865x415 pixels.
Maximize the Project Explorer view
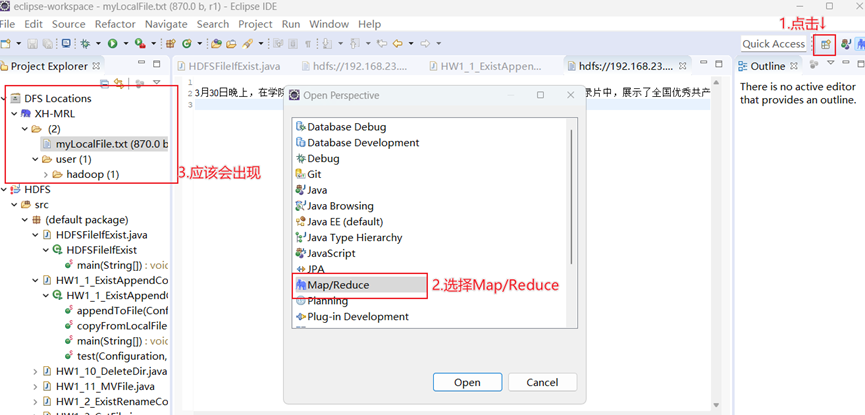(156, 64)
